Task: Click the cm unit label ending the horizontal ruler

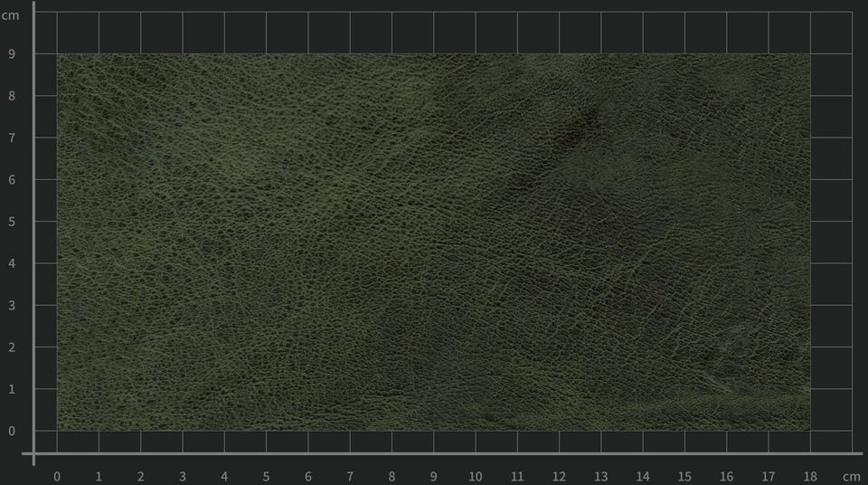Action: 852,477
